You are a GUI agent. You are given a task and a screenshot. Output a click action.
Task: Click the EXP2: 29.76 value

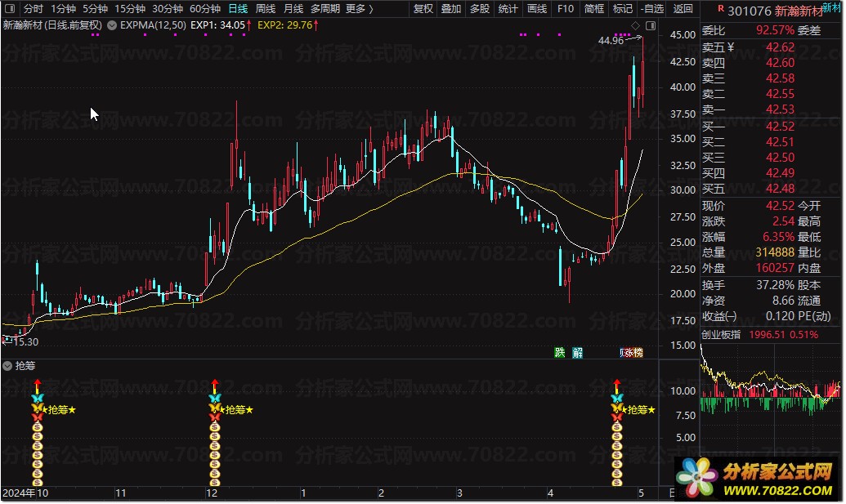point(285,25)
